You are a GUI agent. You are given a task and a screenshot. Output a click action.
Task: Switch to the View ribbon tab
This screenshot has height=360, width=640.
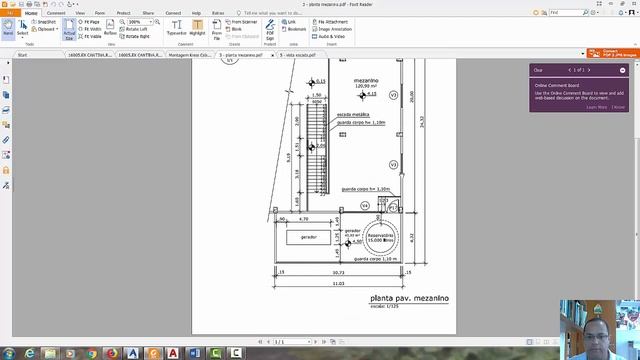[x=80, y=13]
